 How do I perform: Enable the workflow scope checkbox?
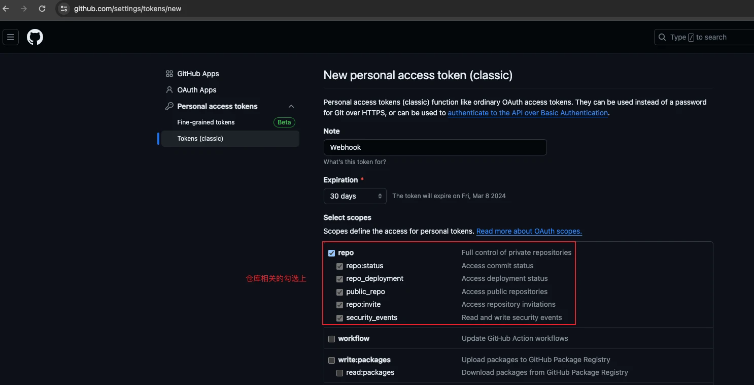[x=331, y=339]
